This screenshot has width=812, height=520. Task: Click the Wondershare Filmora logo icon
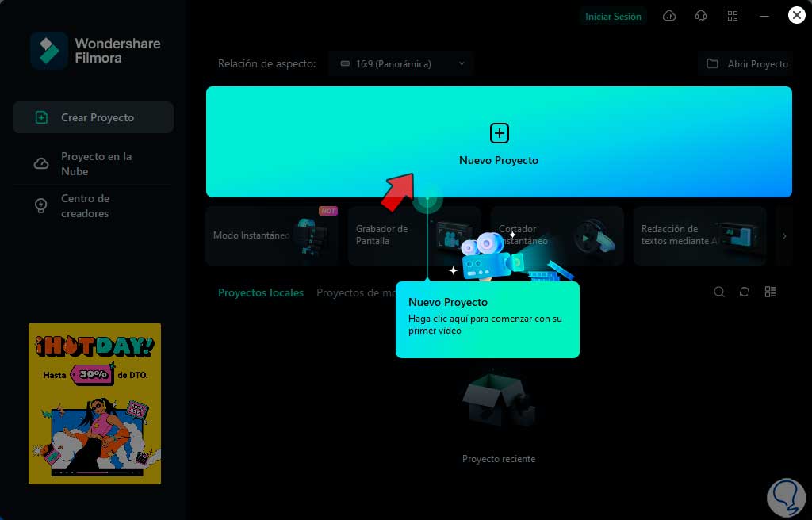point(48,51)
